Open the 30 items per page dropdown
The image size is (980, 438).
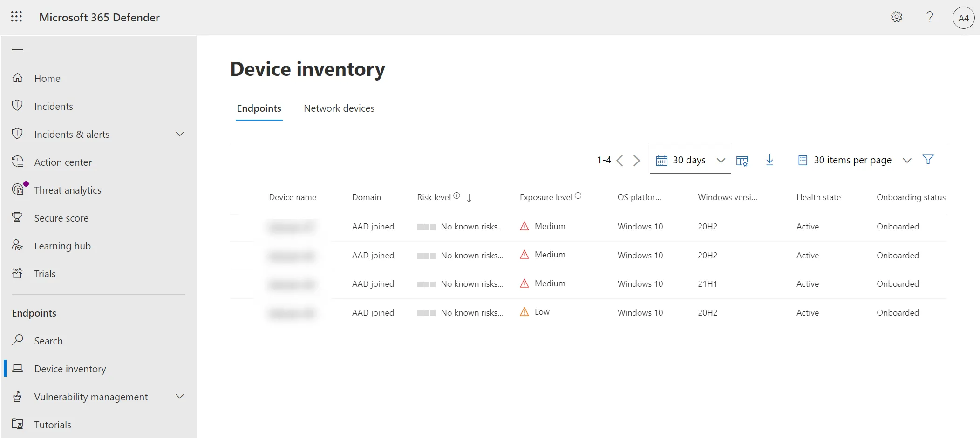click(x=854, y=160)
